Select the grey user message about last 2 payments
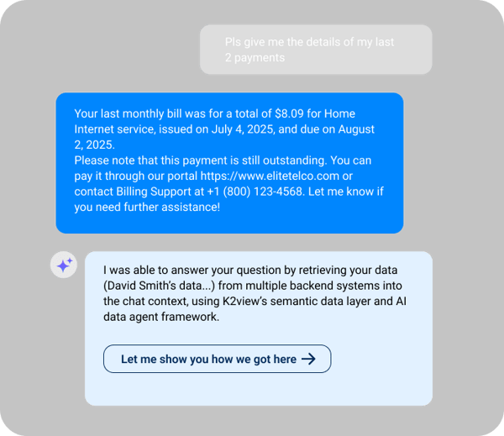Image resolution: width=504 pixels, height=436 pixels. 316,50
